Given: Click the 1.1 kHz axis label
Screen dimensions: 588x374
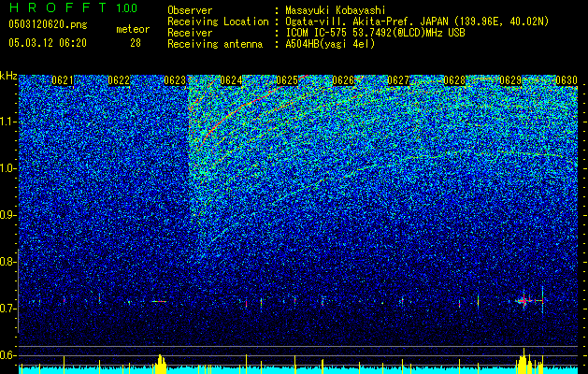Looking at the screenshot, I should pos(7,122).
